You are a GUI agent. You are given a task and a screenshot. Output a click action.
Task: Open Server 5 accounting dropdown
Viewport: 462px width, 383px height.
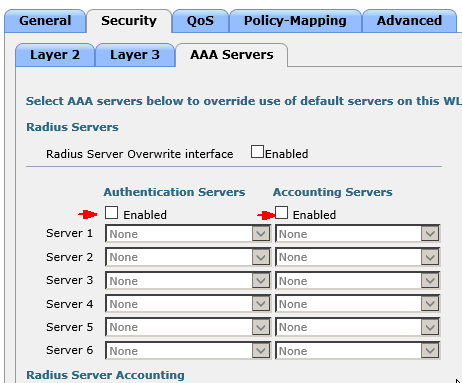point(357,327)
